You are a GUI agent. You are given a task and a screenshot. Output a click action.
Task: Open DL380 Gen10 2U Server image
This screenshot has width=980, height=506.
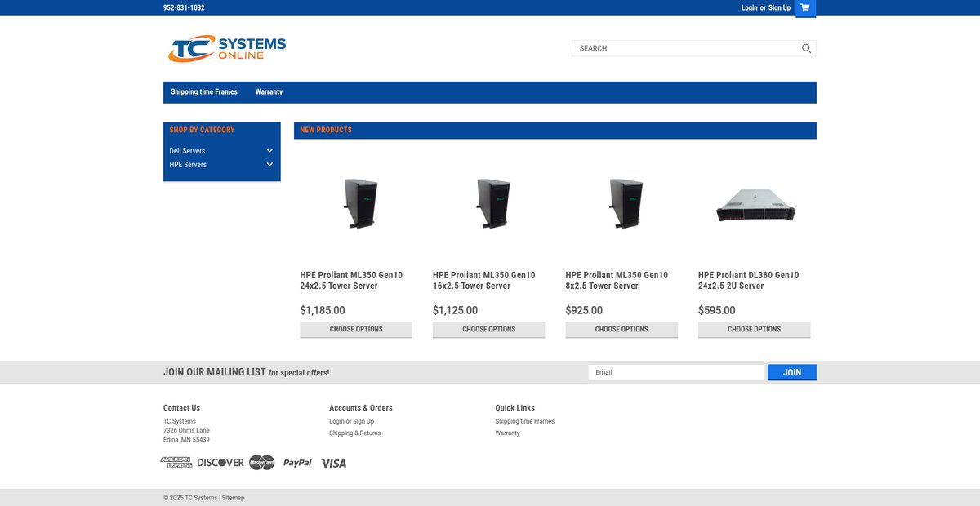(755, 204)
